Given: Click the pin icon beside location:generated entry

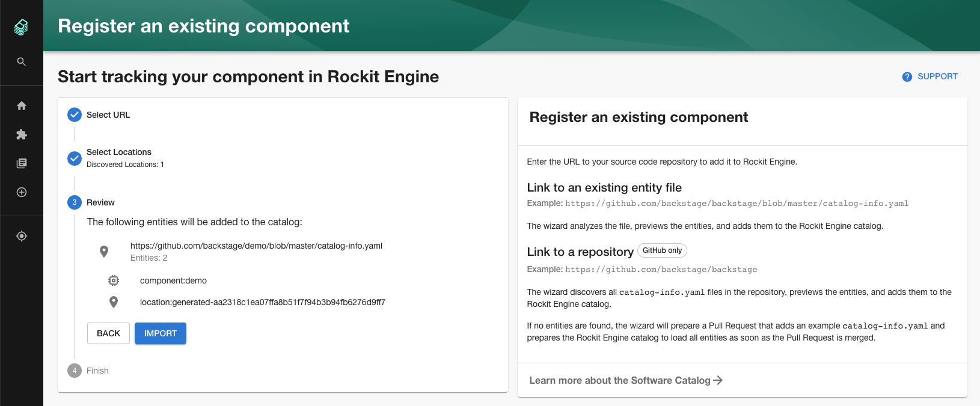Looking at the screenshot, I should click(x=114, y=302).
